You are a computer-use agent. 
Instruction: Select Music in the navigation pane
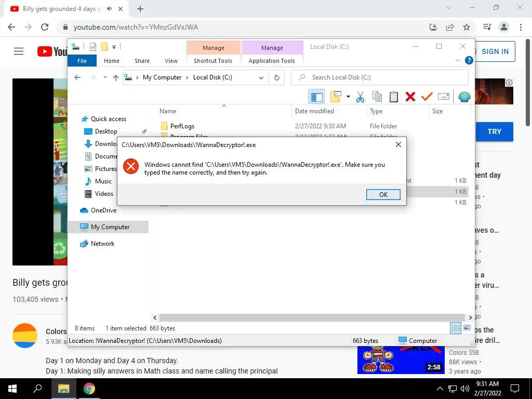pos(103,181)
